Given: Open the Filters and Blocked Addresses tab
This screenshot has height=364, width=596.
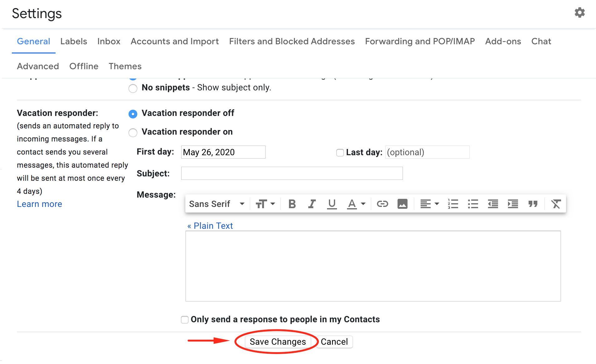Looking at the screenshot, I should coord(291,41).
